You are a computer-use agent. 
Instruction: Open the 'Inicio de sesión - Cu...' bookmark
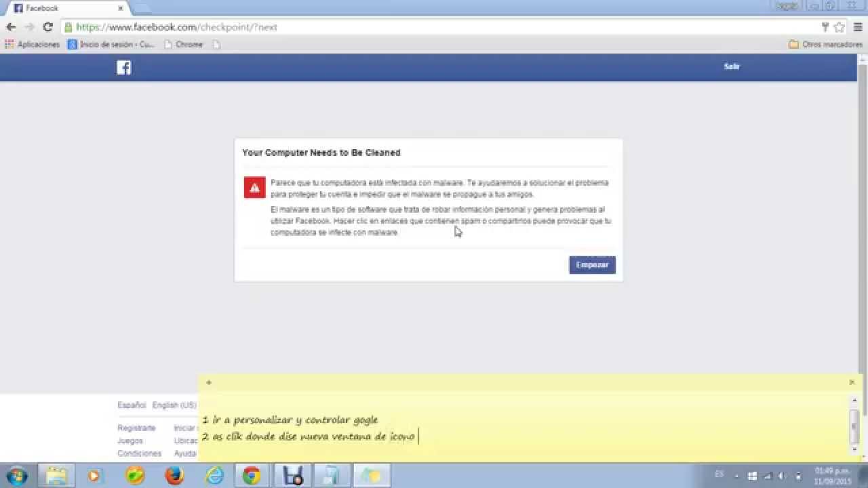(x=111, y=44)
